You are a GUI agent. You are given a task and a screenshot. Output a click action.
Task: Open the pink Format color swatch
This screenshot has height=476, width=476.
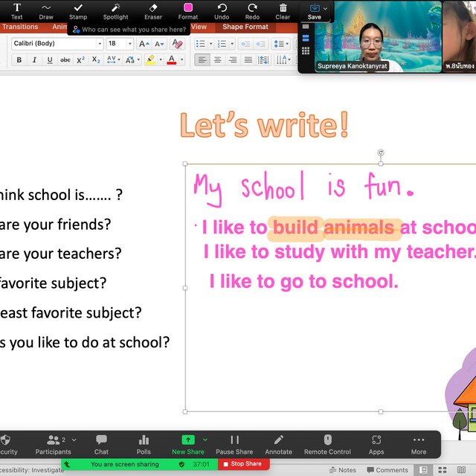click(188, 8)
